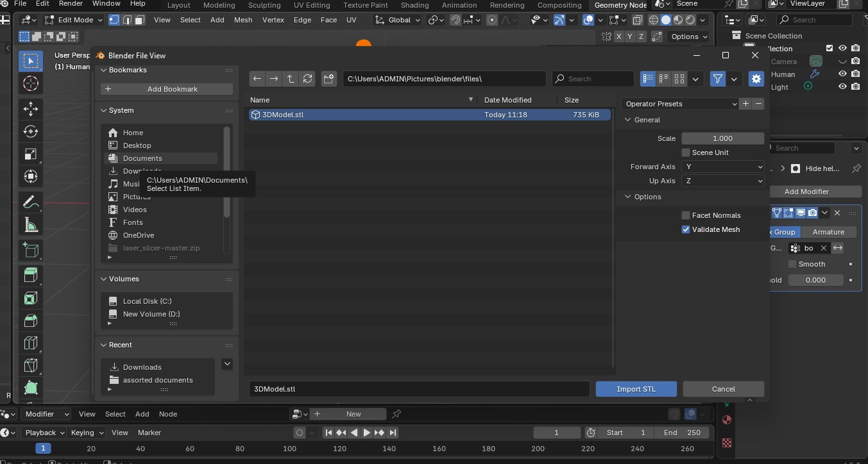The image size is (868, 464).
Task: Open the Forward Axis dropdown
Action: 723,167
